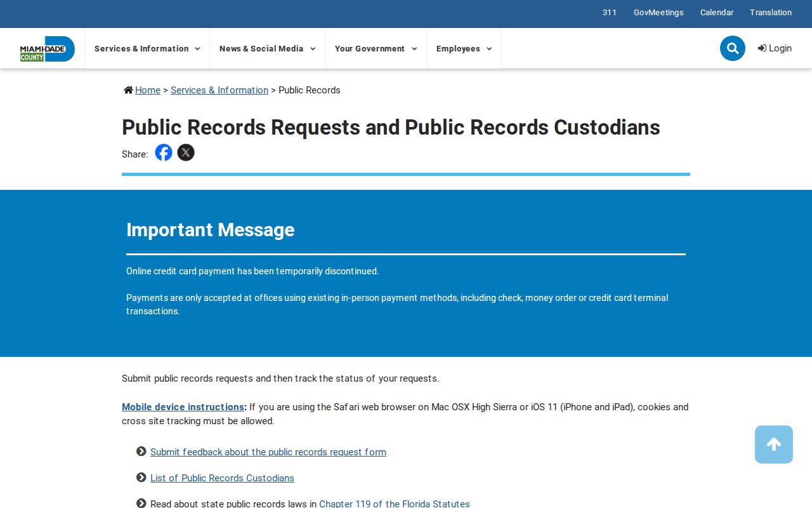
Task: Click the Important Message heading
Action: click(211, 230)
